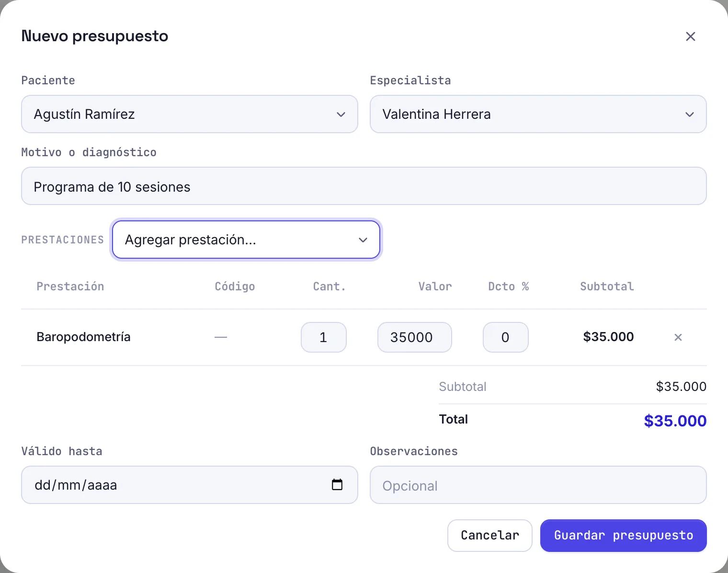Open the calendar picker icon
728x573 pixels.
(337, 484)
